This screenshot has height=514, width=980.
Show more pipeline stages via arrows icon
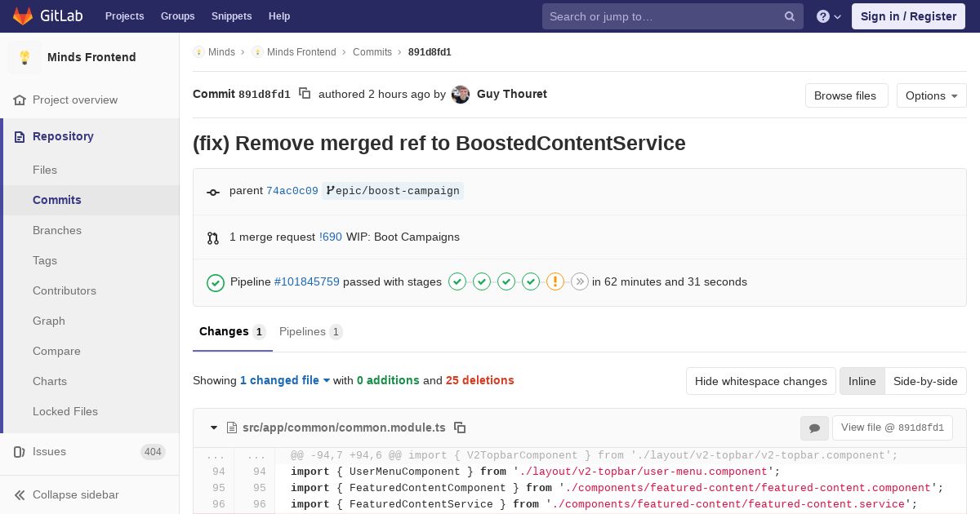(x=580, y=281)
